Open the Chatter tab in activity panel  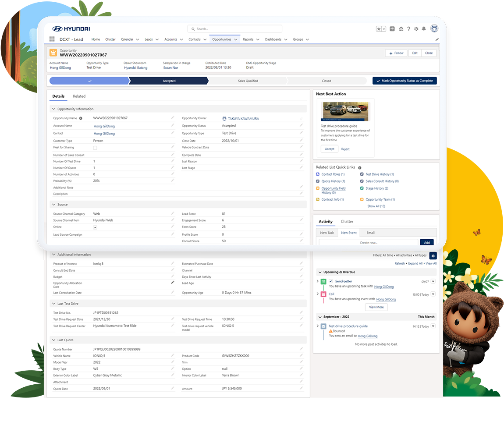tap(347, 222)
